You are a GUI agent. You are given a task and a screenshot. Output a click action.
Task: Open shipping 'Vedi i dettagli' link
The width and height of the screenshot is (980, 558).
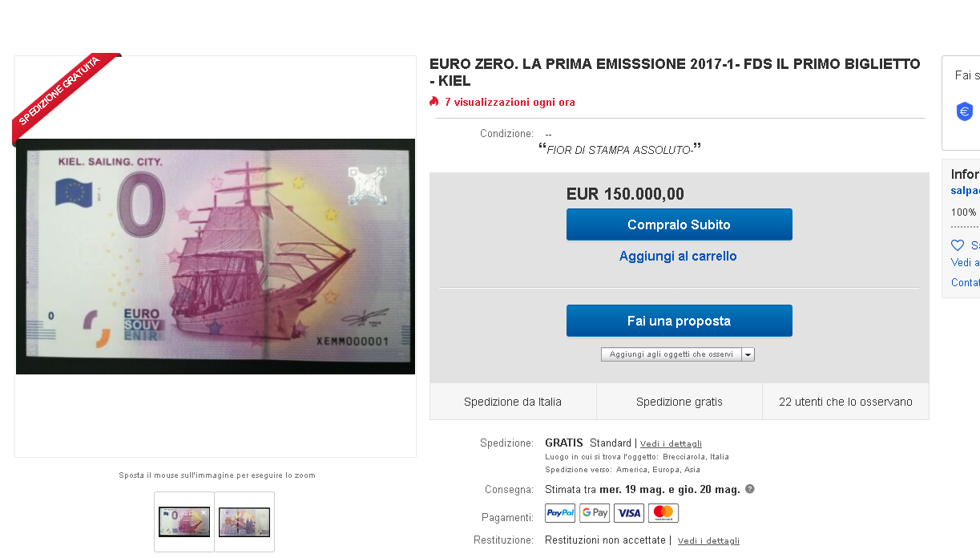671,443
